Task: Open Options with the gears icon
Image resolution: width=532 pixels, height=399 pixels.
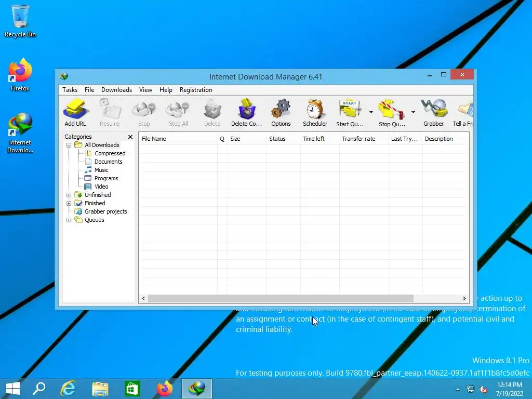Action: pyautogui.click(x=281, y=113)
